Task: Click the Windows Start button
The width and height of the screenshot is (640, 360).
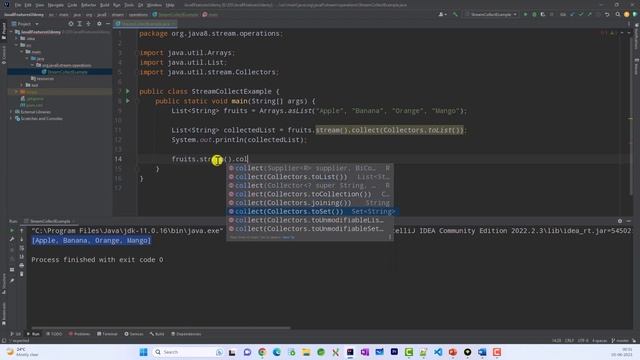Action: tap(143, 352)
